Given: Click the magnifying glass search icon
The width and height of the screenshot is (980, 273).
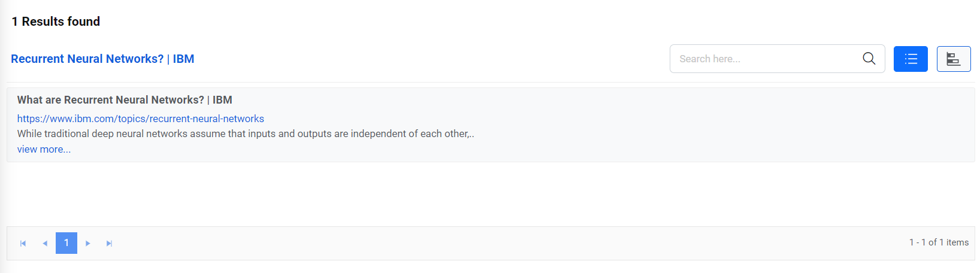Looking at the screenshot, I should point(869,59).
